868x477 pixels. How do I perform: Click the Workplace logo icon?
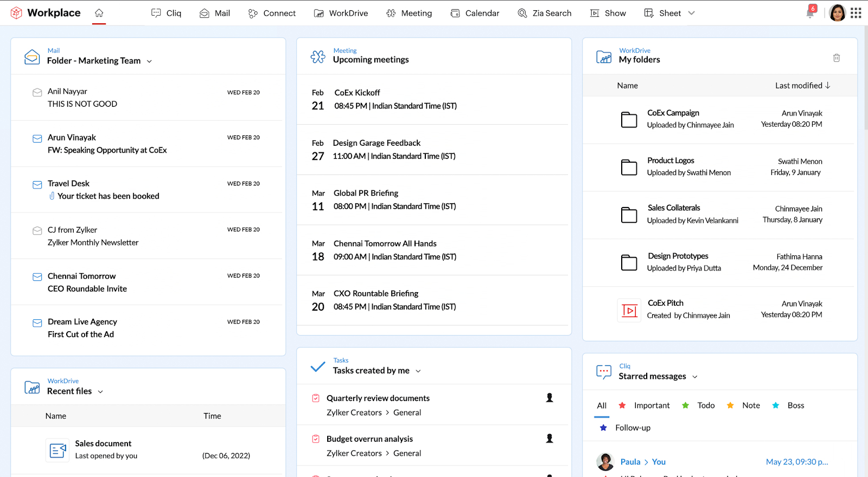click(16, 12)
